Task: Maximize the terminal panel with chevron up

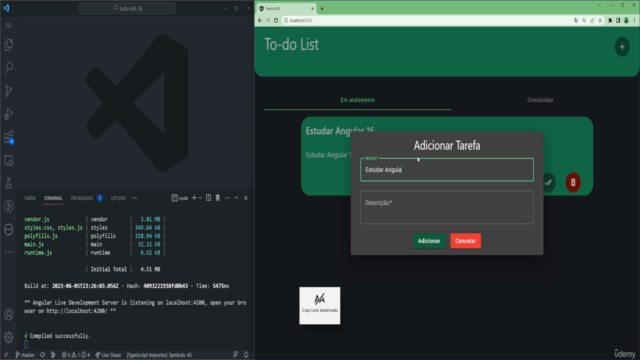Action: (x=236, y=198)
